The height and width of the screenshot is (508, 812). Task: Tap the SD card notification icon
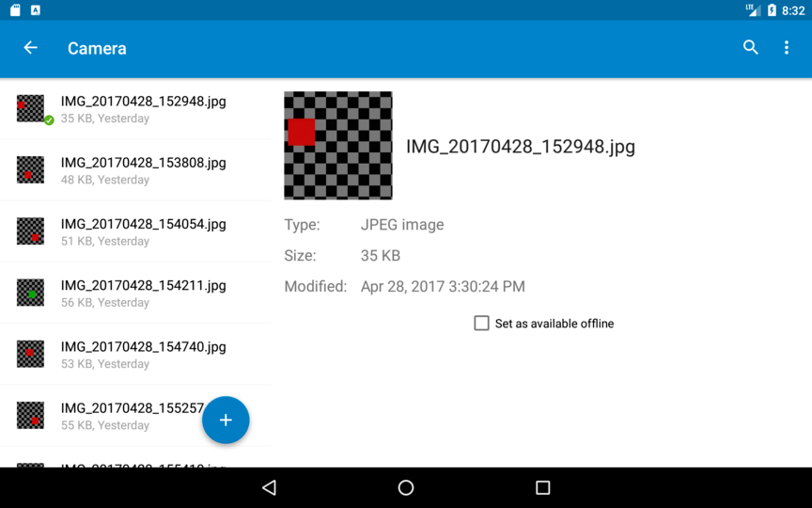pos(15,9)
